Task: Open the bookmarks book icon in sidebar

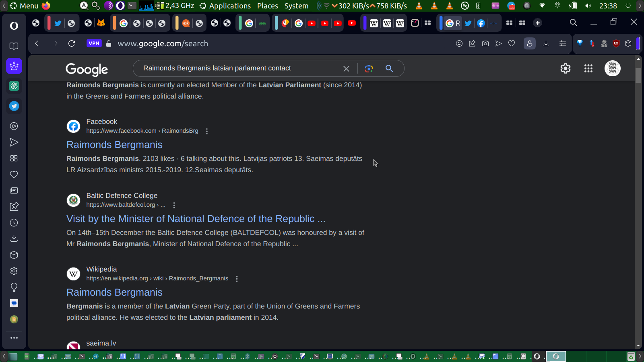Action: tap(14, 46)
